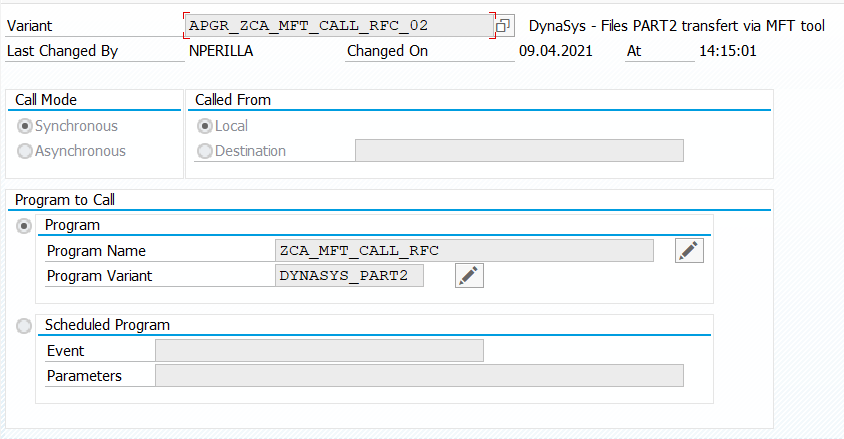The width and height of the screenshot is (844, 439).
Task: Choose Asynchronous call mode option
Action: tap(25, 151)
